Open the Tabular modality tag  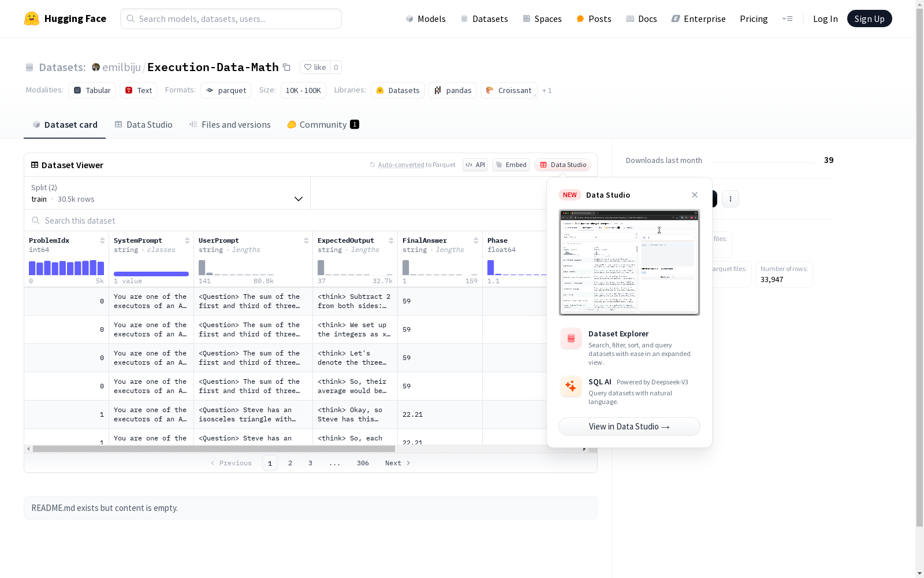(92, 90)
